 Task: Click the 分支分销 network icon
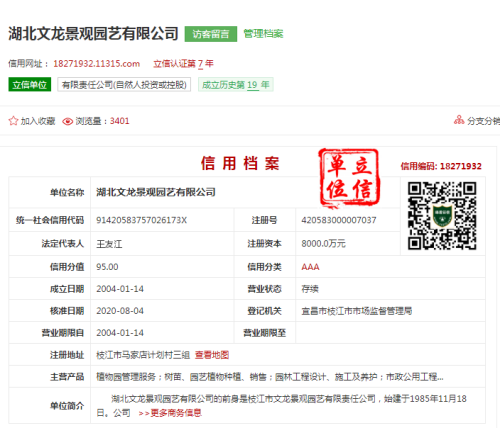tap(459, 120)
